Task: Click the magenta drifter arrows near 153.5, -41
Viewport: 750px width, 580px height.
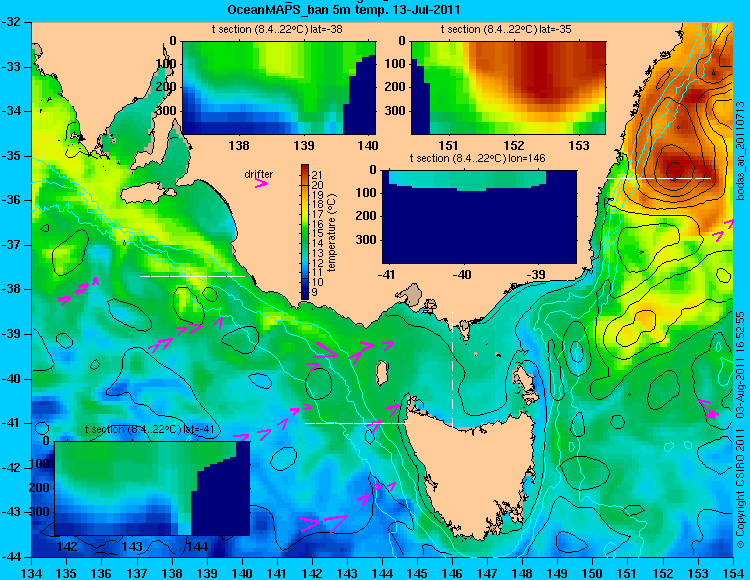Action: 708,411
